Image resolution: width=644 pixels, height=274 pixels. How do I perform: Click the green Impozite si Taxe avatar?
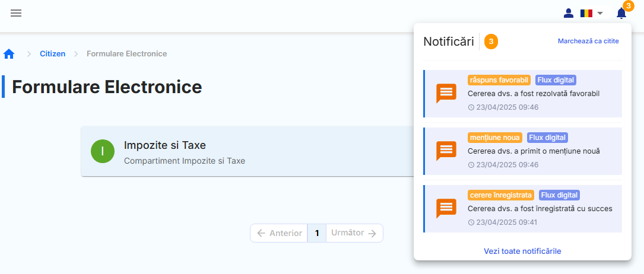click(x=103, y=151)
